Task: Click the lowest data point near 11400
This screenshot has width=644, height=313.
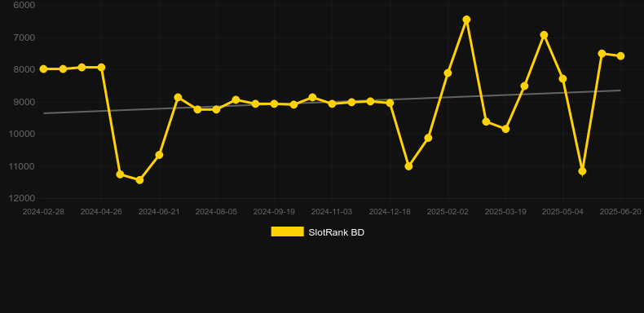Action: tap(139, 180)
